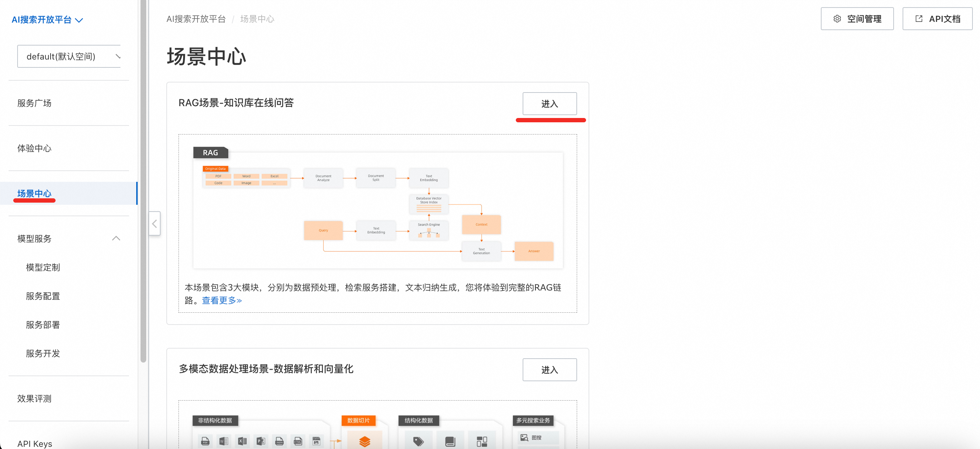Click the JSON file icon in 非结构化数据
Screen dimensions: 980x449
(279, 441)
